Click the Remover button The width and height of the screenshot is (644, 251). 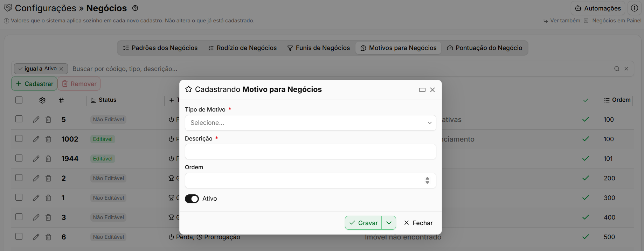click(79, 84)
